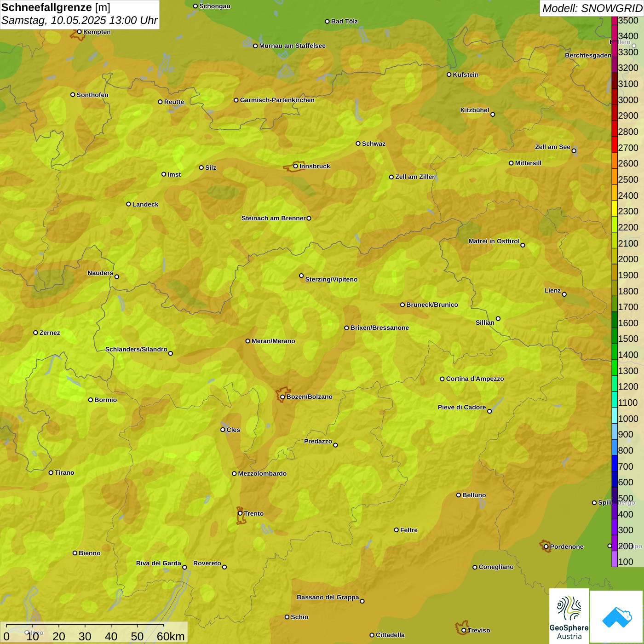The width and height of the screenshot is (644, 644).
Task: Click the Kempten city marker dot
Action: [x=79, y=32]
